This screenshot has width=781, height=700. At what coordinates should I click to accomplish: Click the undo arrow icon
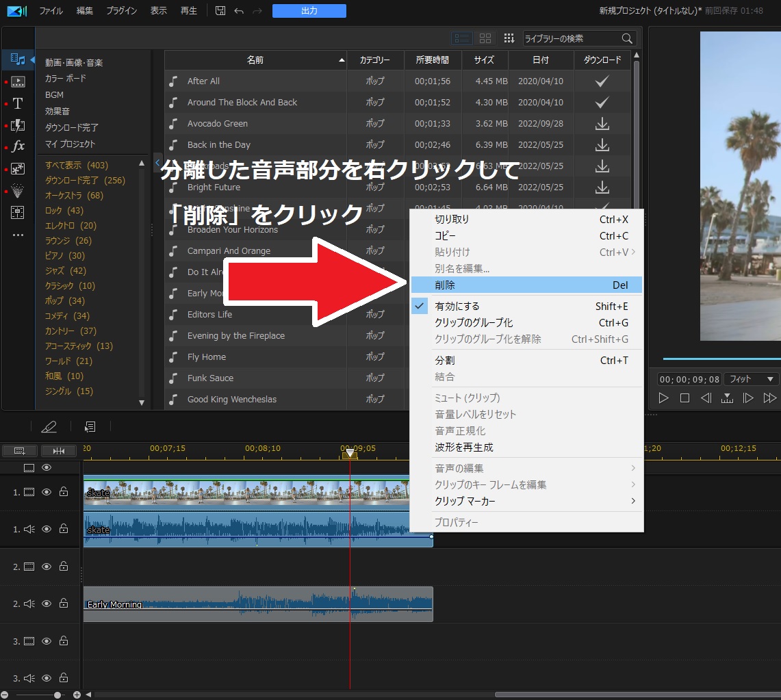(239, 11)
